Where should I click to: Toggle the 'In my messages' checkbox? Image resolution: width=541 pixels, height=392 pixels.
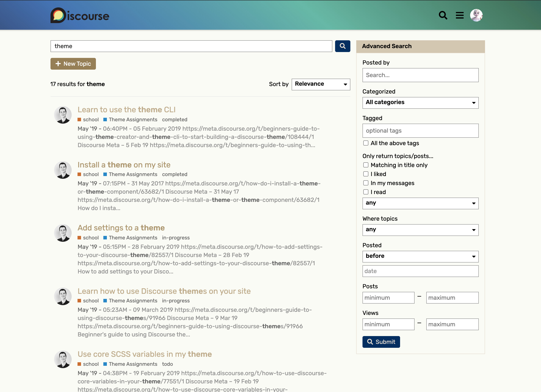tap(366, 183)
